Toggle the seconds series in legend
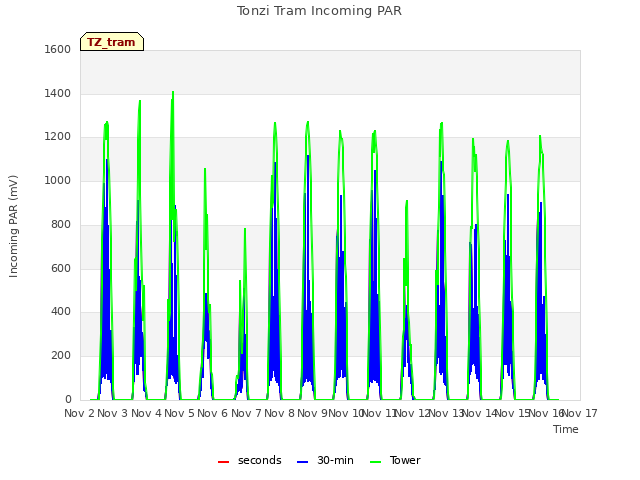640x480 pixels. tap(249, 460)
